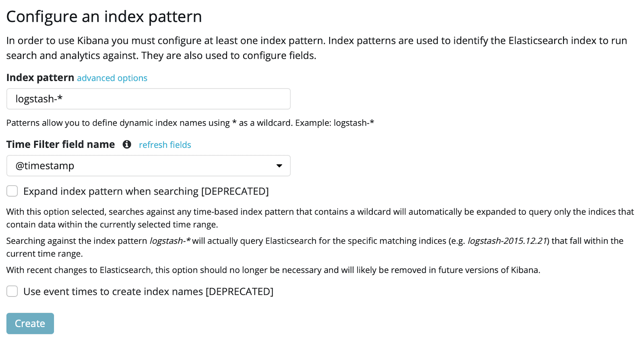Enable Expand index pattern when searching checkbox
Screen dimensions: 644x342
click(12, 191)
